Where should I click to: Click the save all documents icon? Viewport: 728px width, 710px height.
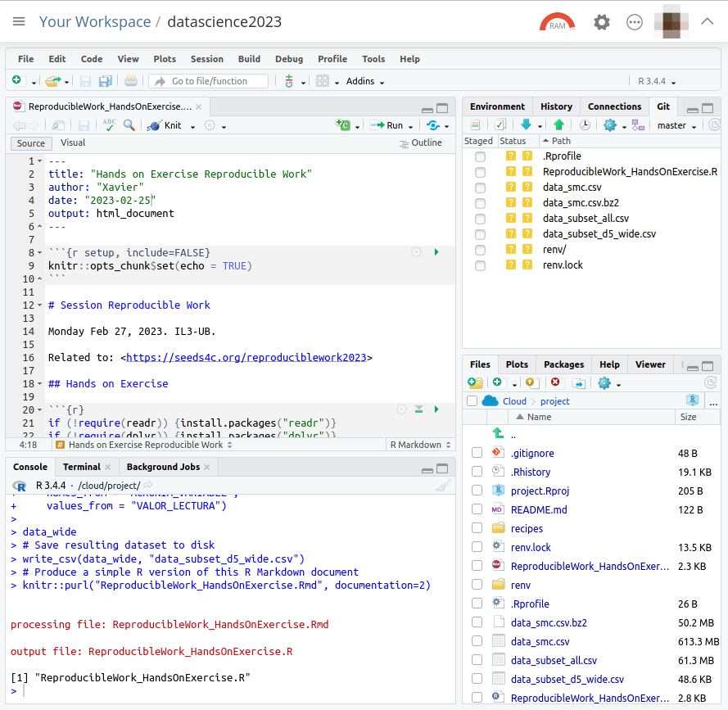106,81
